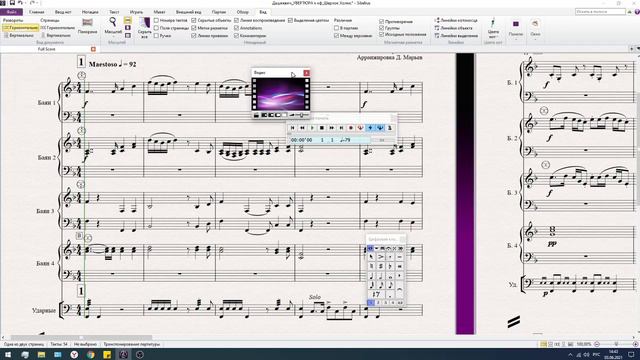Select horizontal single pages view
This screenshot has height=360, width=640.
(x=58, y=28)
